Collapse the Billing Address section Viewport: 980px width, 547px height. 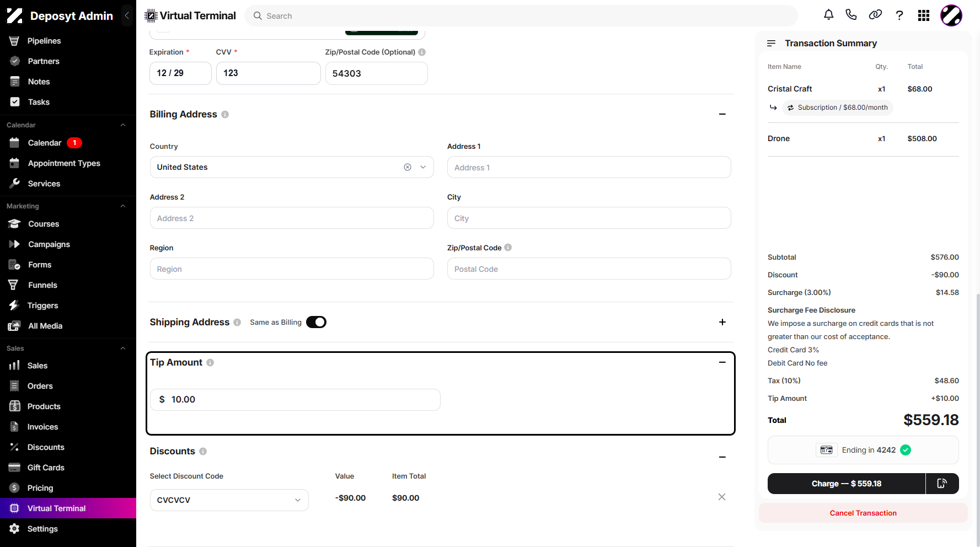[x=722, y=114]
